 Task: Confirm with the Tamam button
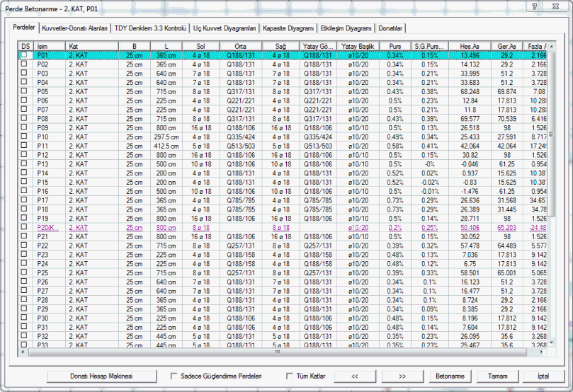pos(498,376)
